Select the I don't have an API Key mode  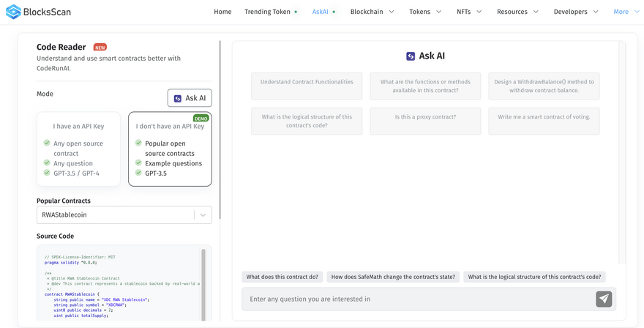coord(170,149)
